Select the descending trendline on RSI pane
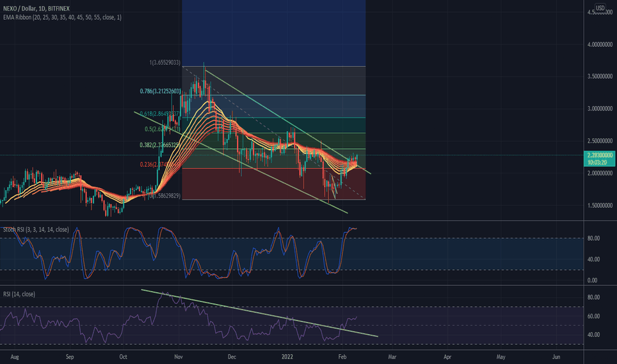This screenshot has width=617, height=364. [x=265, y=314]
